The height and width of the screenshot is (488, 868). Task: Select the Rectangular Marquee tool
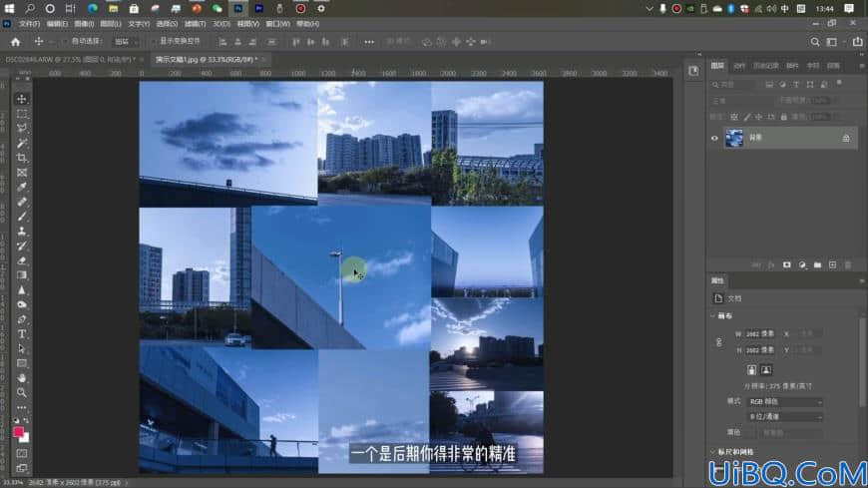(22, 114)
